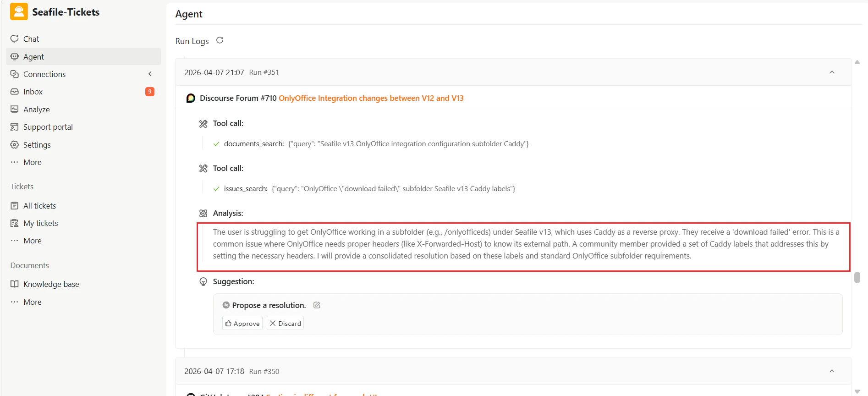Click the Connections icon in sidebar
Viewport: 868px width, 396px height.
15,74
